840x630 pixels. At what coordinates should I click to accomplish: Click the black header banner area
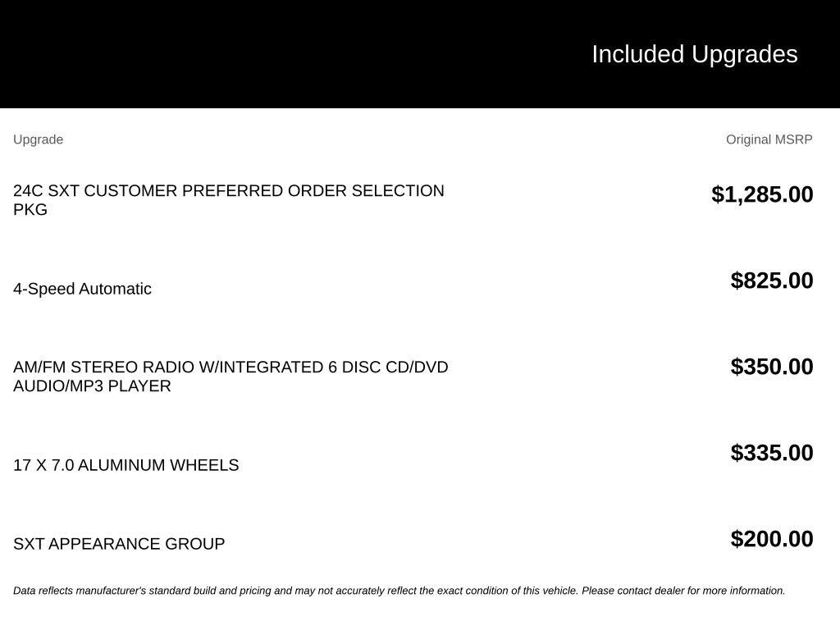(420, 53)
